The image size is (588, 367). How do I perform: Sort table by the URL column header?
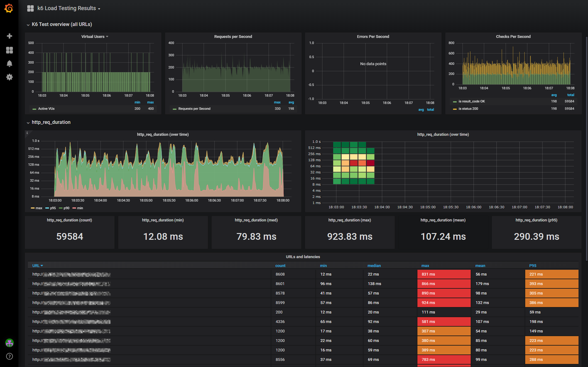point(36,266)
